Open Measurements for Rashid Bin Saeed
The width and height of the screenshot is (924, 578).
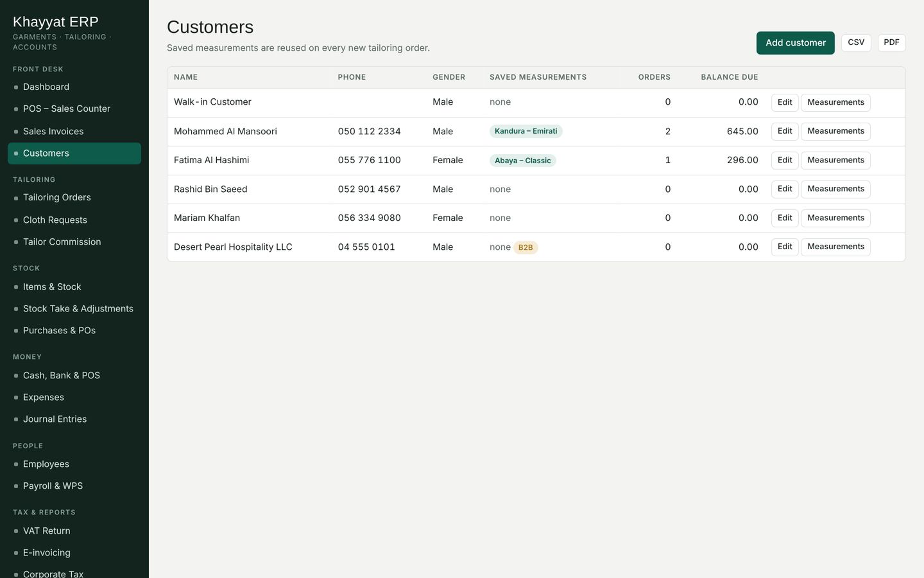(x=835, y=189)
